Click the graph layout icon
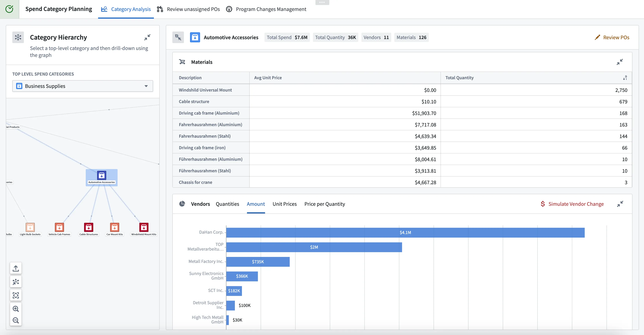 click(x=16, y=282)
